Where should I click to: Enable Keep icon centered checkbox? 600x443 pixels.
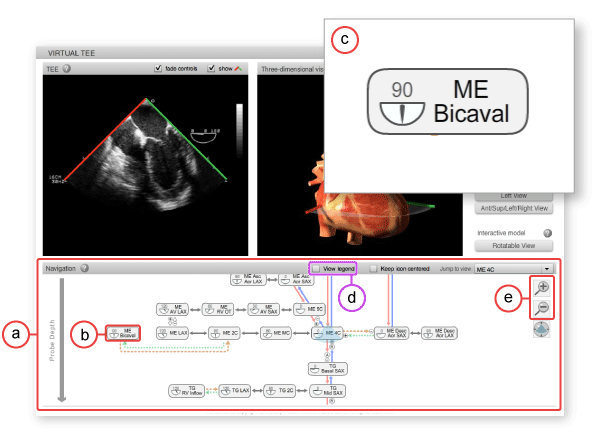point(373,269)
